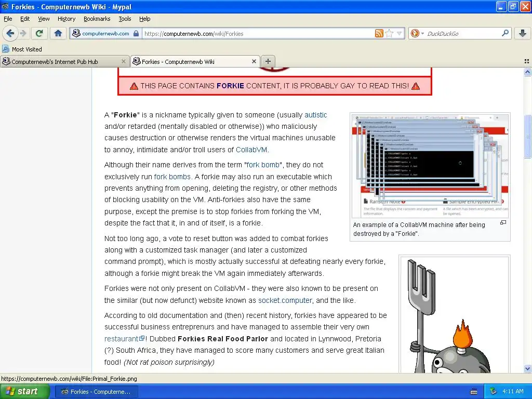Switch to Computernewb's Internet Pub Hub tab

pos(64,61)
